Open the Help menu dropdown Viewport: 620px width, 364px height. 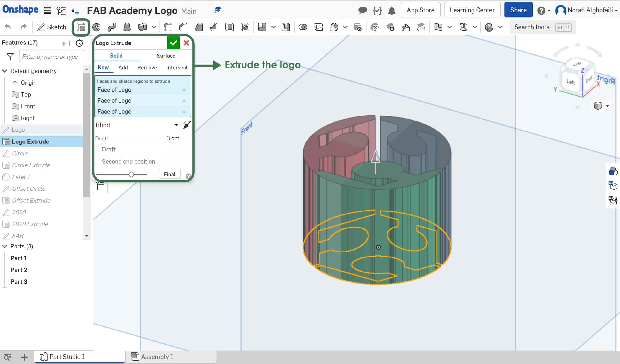544,11
